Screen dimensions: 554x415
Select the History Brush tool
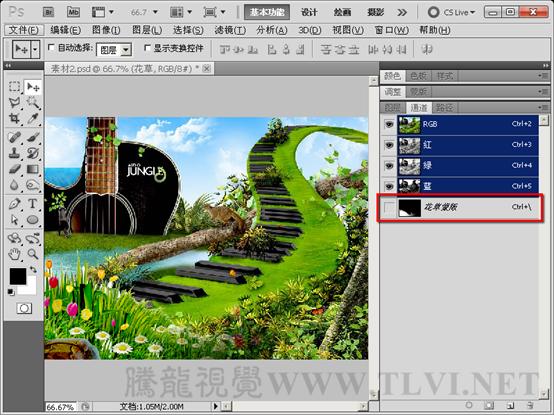(33, 153)
